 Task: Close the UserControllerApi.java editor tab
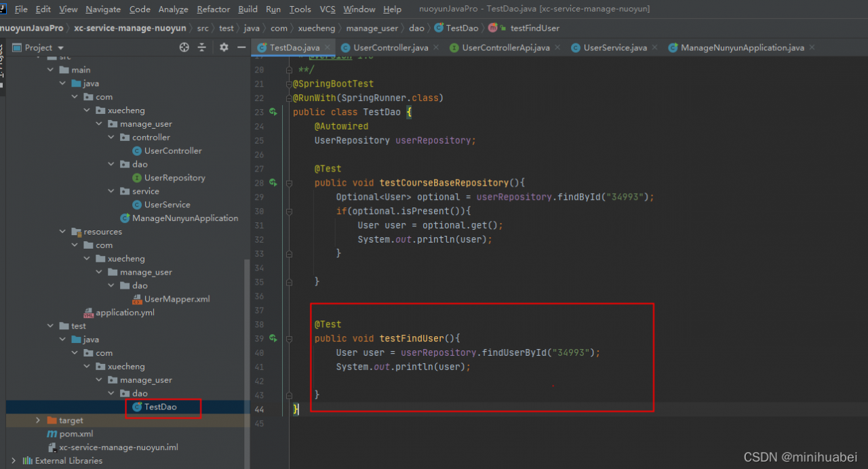[557, 47]
